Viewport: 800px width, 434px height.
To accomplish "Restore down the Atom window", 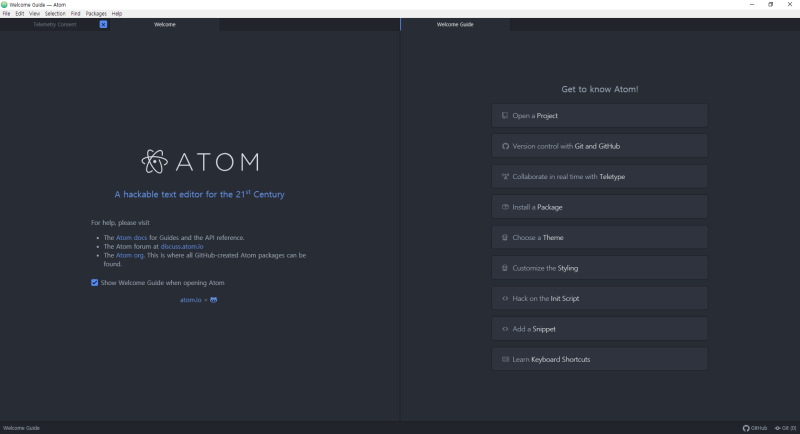I will click(x=770, y=5).
